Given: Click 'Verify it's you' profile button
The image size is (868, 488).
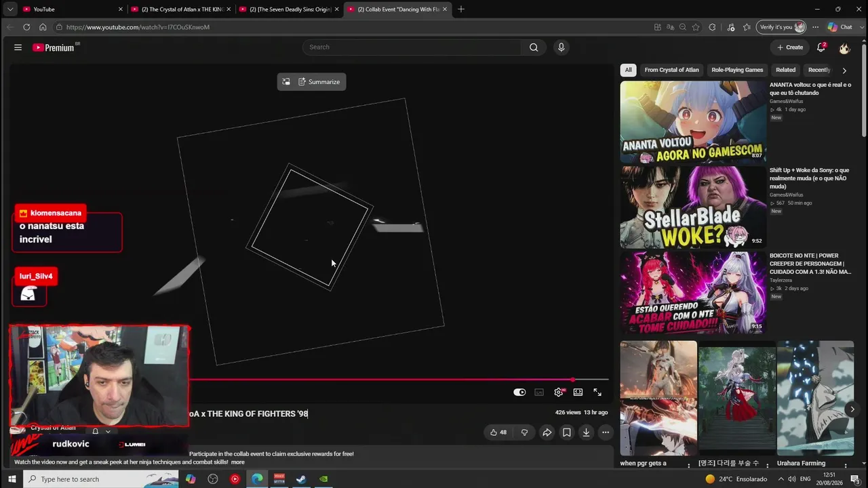Looking at the screenshot, I should (782, 27).
